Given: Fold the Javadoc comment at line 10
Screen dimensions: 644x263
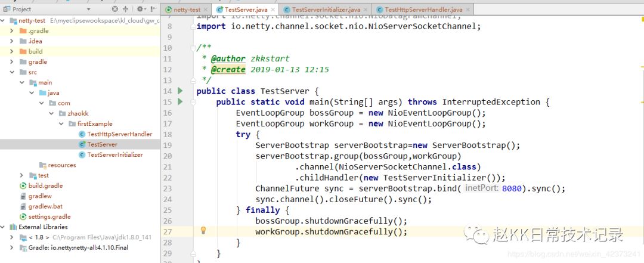Looking at the screenshot, I should [193, 48].
